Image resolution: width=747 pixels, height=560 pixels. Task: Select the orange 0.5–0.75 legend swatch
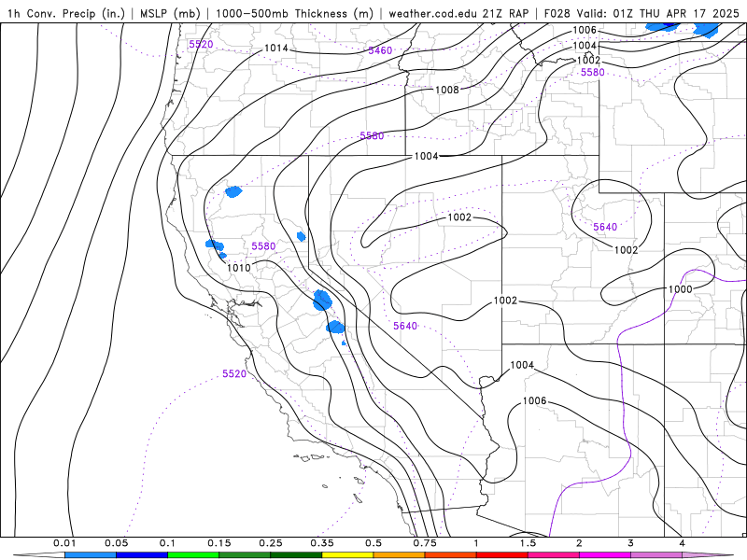coord(400,555)
